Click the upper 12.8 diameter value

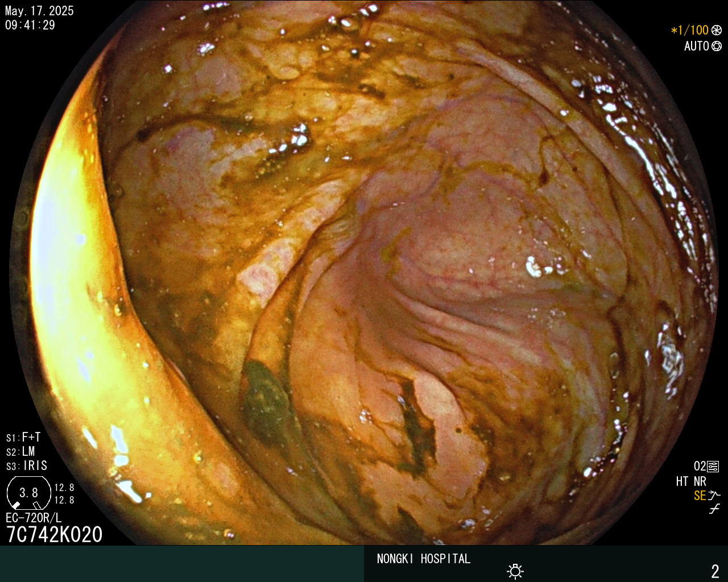coord(64,488)
